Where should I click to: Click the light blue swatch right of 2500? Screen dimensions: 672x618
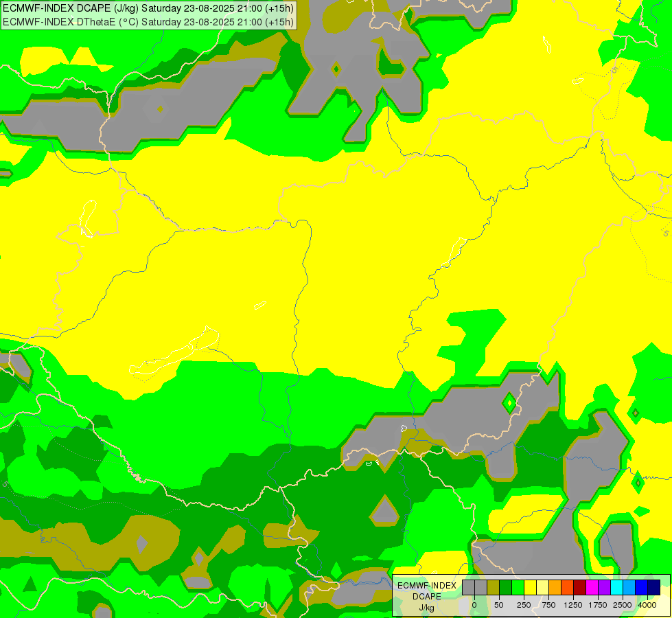629,587
